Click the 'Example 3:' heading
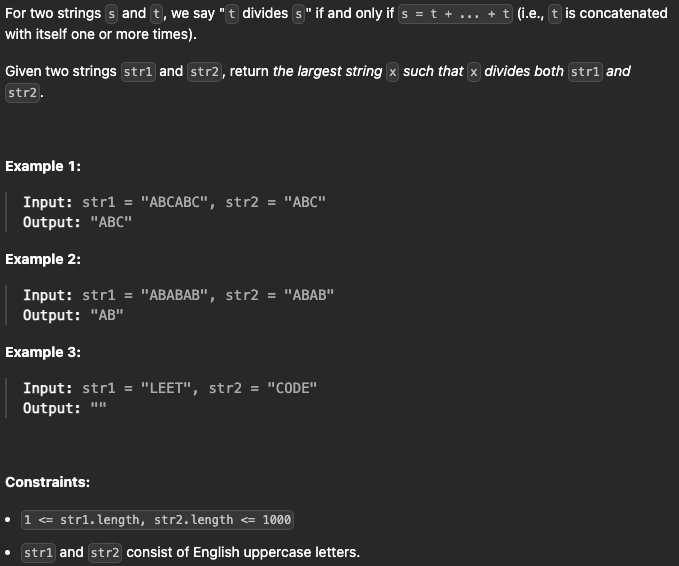 [x=43, y=352]
